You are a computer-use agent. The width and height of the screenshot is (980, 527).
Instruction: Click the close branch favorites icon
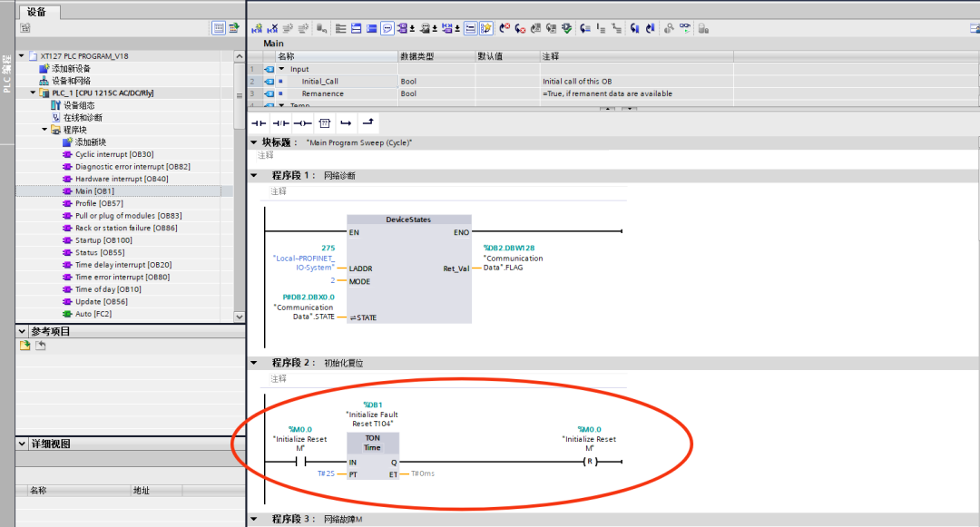pos(368,123)
